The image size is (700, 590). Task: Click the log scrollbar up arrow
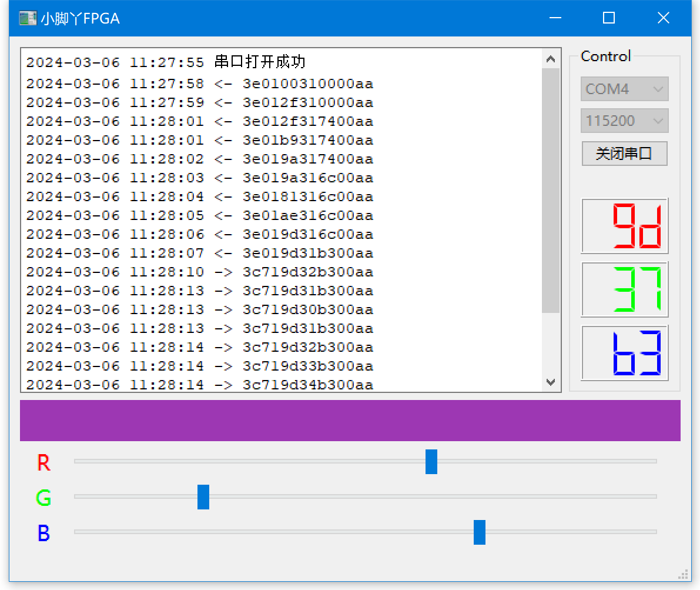(x=551, y=59)
